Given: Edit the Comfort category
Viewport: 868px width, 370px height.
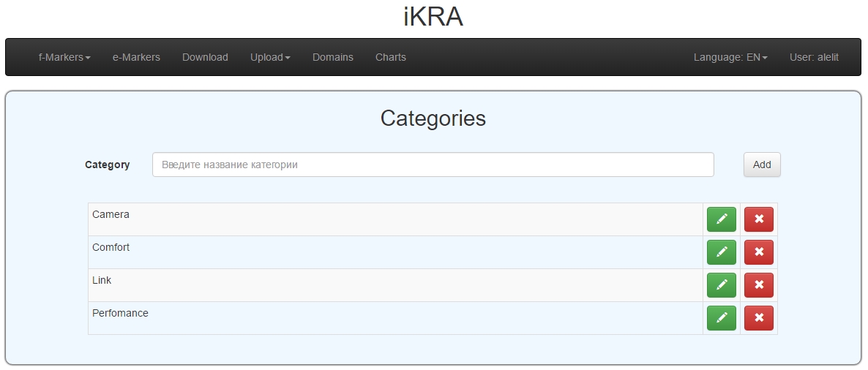Looking at the screenshot, I should tap(721, 252).
